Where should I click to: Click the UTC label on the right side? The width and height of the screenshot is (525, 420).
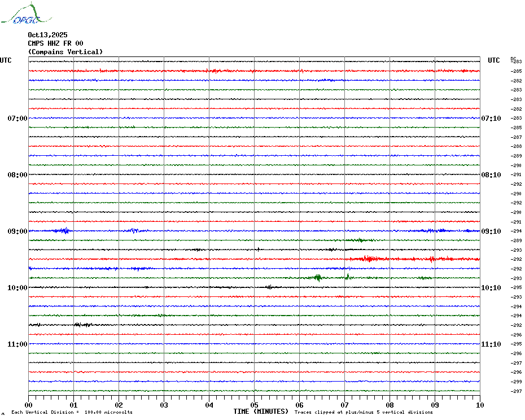pyautogui.click(x=494, y=60)
